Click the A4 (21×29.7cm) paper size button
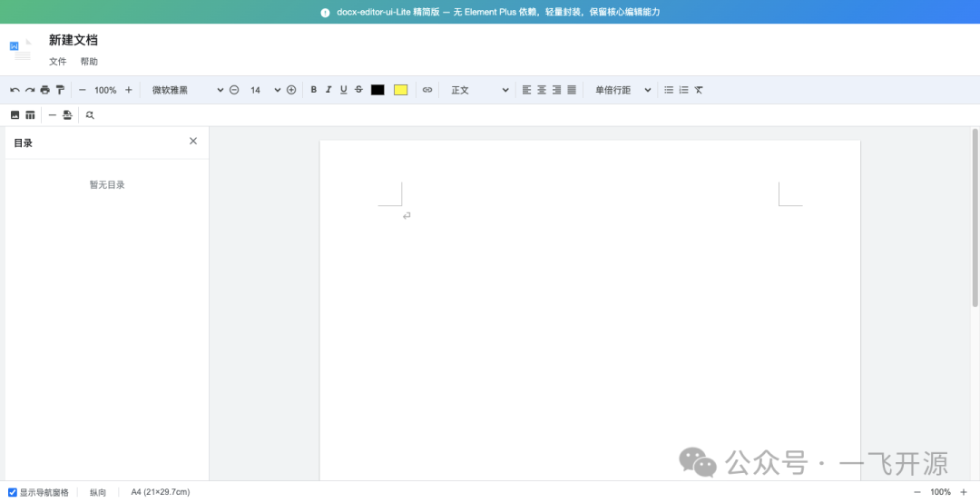Image resolution: width=980 pixels, height=503 pixels. (161, 492)
